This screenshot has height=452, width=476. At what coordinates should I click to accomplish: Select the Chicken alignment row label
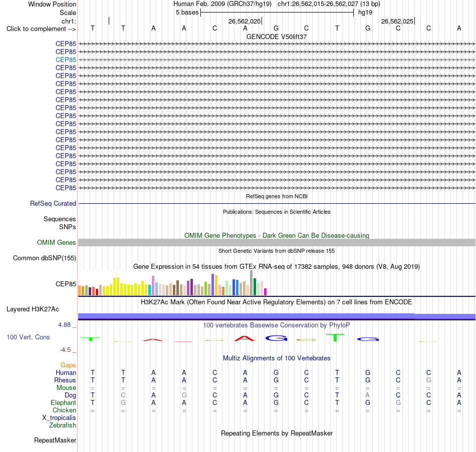tap(64, 410)
